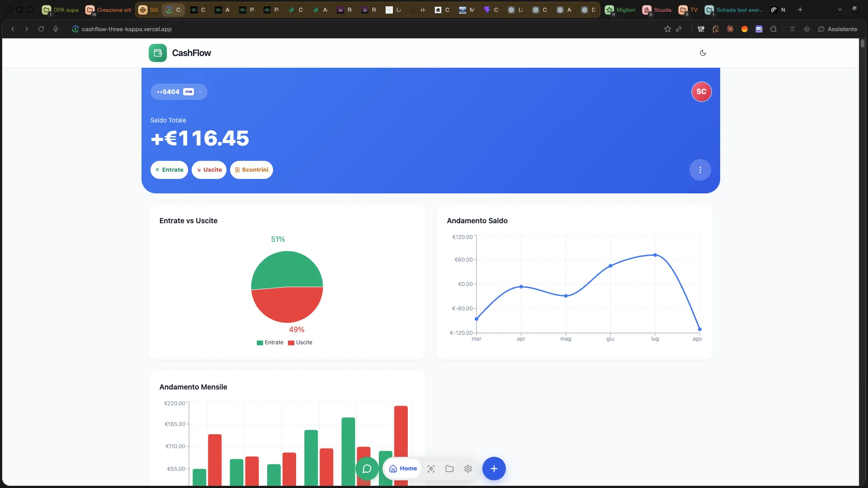The image size is (868, 488).
Task: Toggle Entrate legend in pie chart
Action: coord(270,343)
